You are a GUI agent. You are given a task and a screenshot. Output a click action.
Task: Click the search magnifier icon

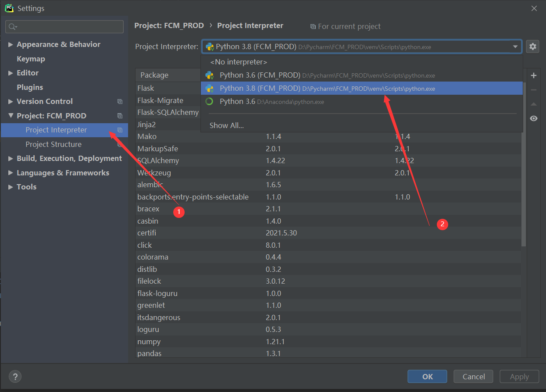(x=13, y=27)
